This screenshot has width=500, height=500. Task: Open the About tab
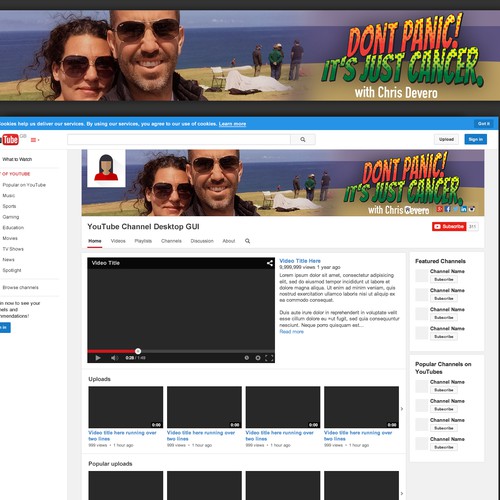point(229,241)
